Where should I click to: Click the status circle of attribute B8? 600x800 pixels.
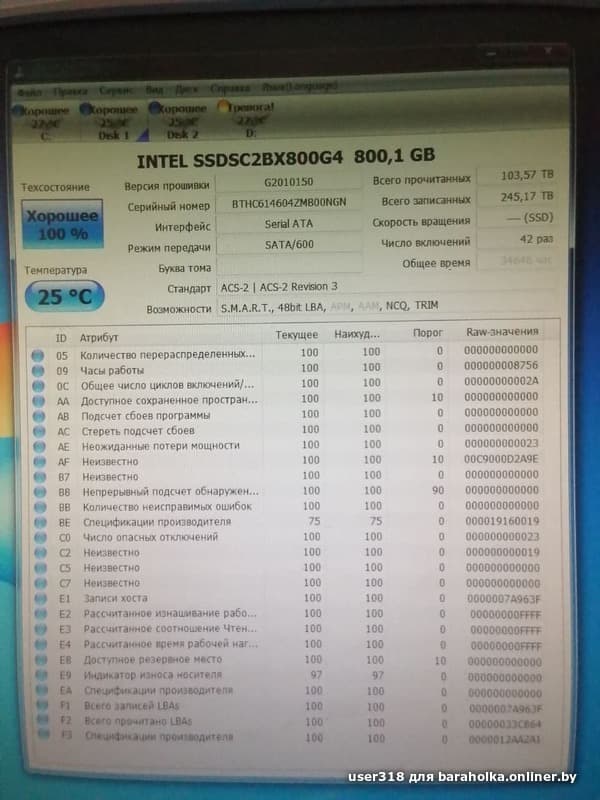(41, 493)
